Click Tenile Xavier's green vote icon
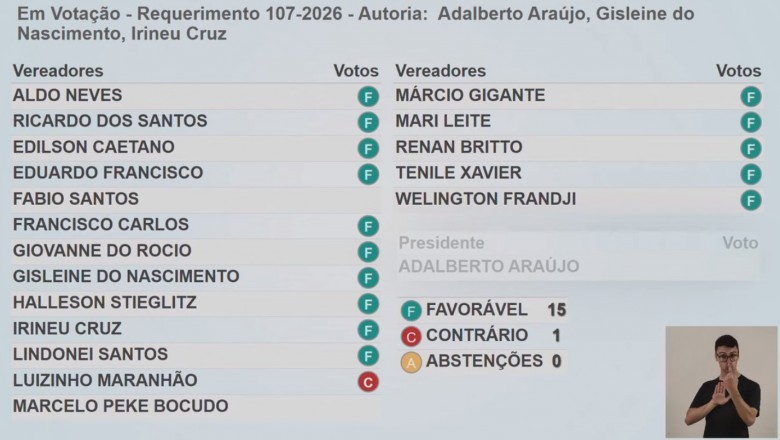 click(750, 174)
